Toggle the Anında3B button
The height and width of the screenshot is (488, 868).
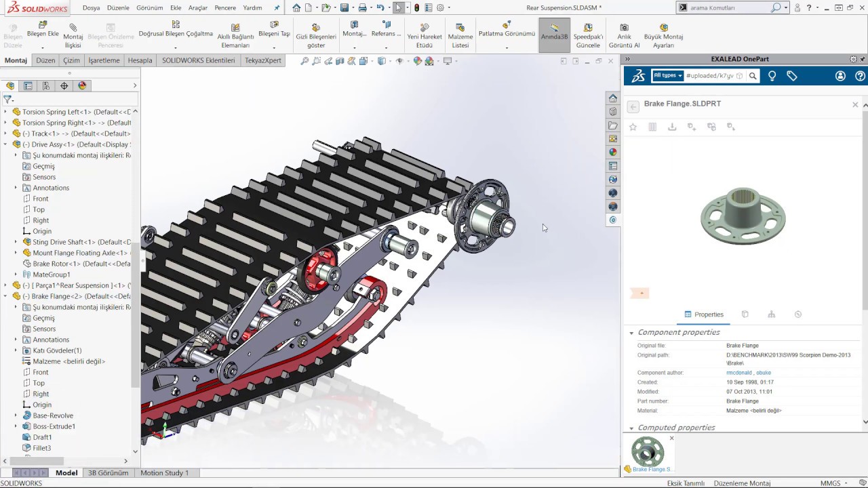click(554, 35)
